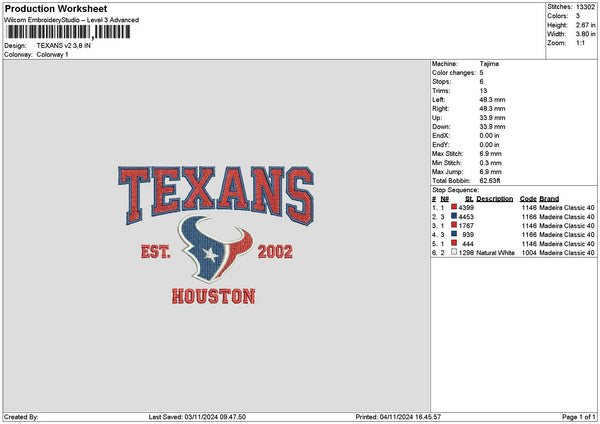Viewport: 600px width, 424px height.
Task: Click the embroidered TEXANS lettering
Action: click(x=216, y=194)
